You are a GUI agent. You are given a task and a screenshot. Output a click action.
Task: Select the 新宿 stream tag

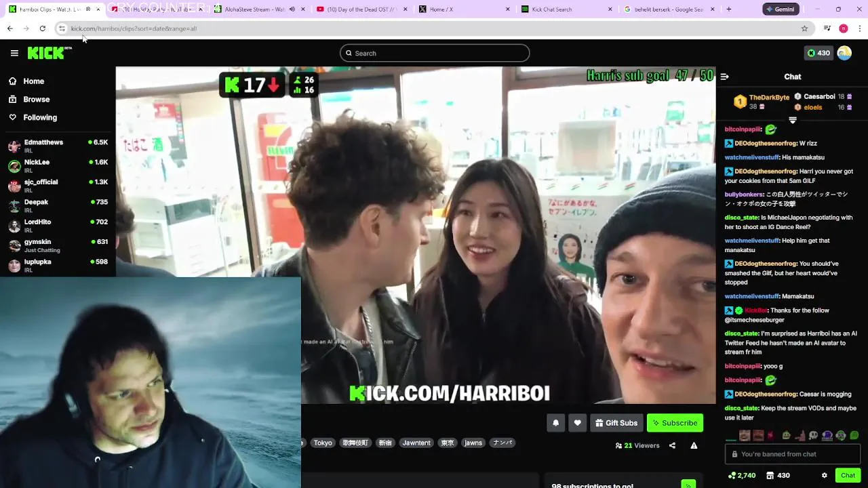click(x=385, y=443)
